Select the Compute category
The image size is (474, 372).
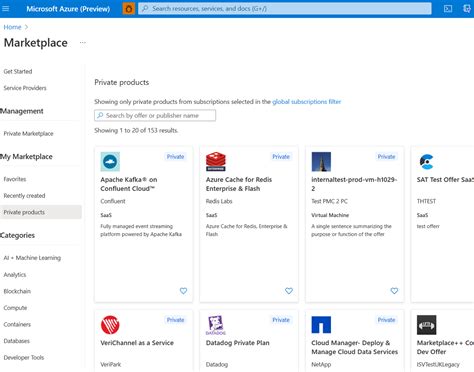tap(15, 308)
